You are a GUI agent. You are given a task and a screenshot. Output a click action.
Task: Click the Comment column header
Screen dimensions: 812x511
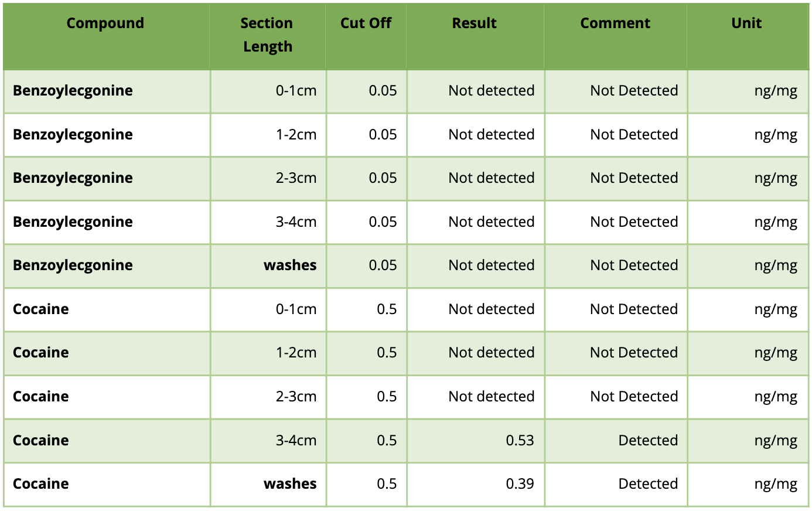tap(615, 23)
